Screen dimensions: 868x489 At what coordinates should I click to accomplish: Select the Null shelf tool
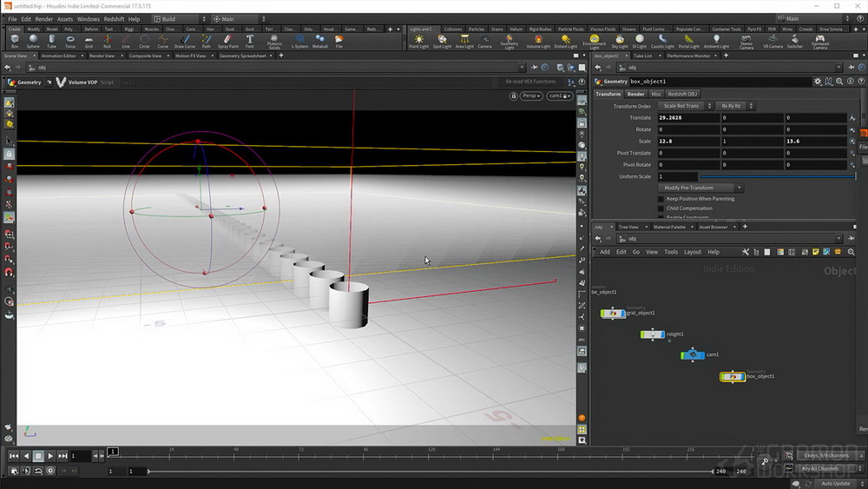click(x=107, y=42)
